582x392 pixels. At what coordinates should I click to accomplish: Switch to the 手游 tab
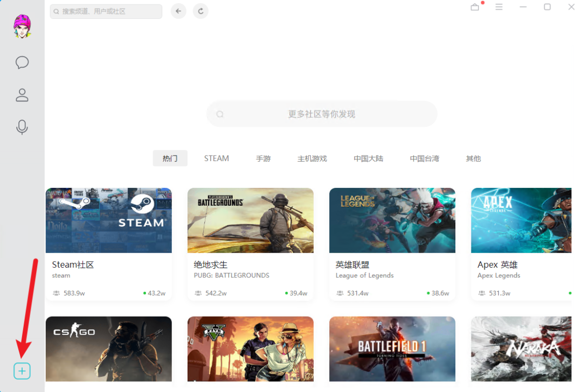(x=264, y=158)
